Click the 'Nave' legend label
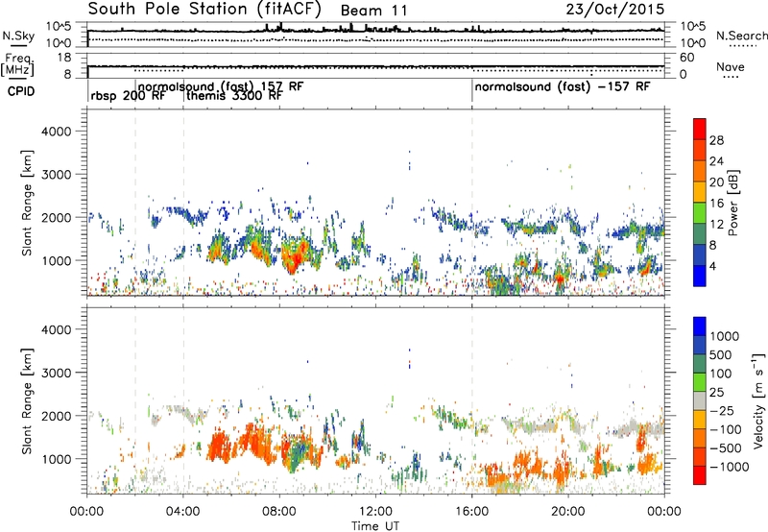768x532 pixels. pyautogui.click(x=731, y=67)
